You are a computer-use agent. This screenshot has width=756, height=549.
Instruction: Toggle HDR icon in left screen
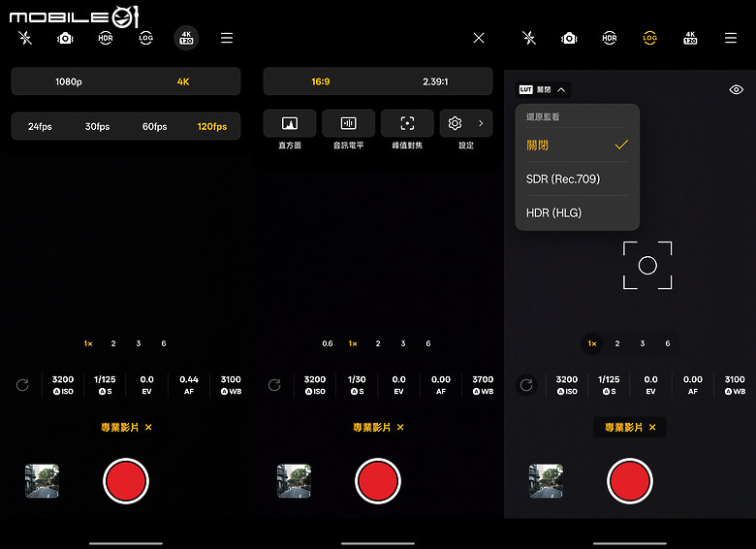click(x=106, y=38)
